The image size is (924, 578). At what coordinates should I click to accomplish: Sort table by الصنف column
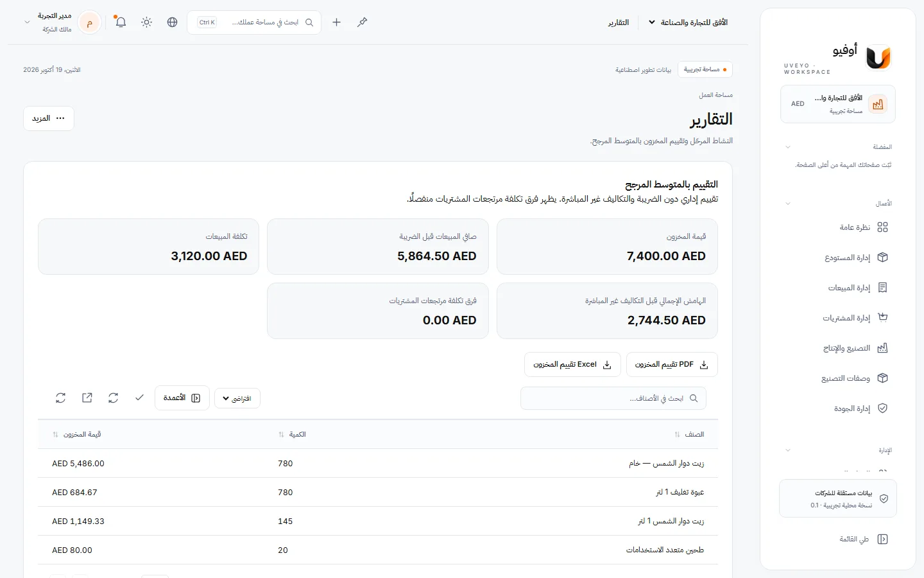690,435
